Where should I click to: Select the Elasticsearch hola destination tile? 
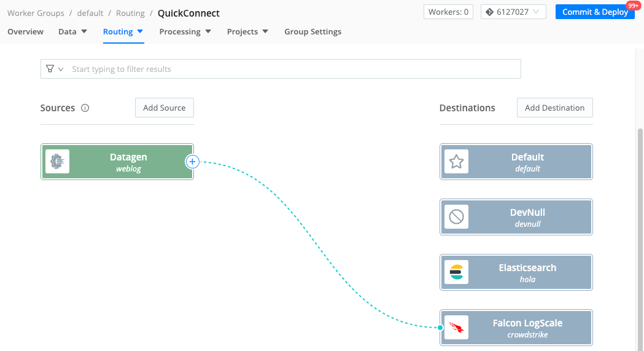pos(516,272)
